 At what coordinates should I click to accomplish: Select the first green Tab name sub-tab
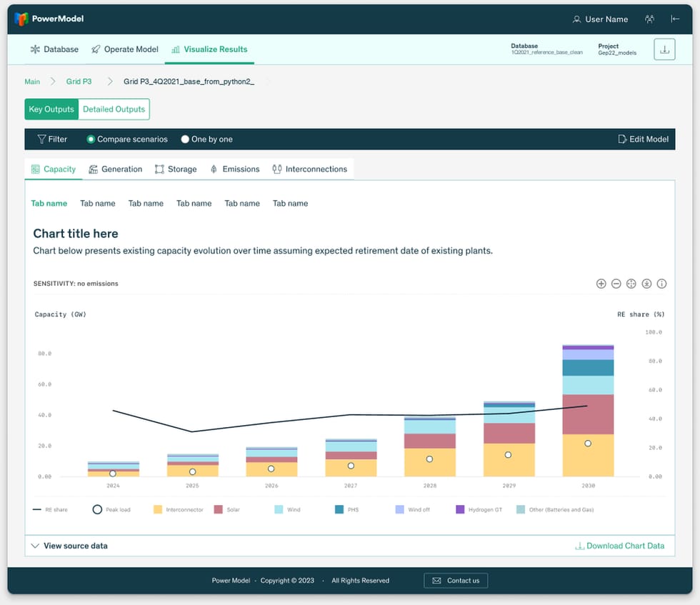point(49,204)
